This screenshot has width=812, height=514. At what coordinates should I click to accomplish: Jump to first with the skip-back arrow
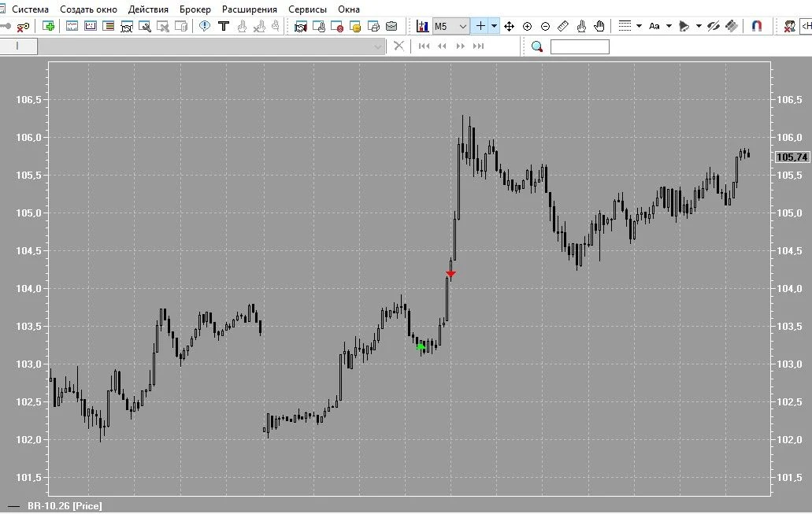click(424, 46)
